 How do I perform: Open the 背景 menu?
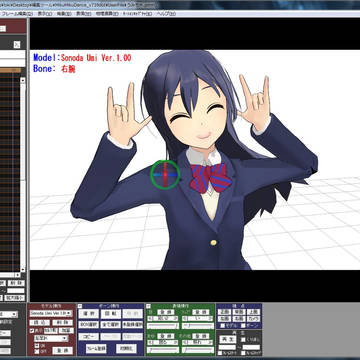(64, 14)
